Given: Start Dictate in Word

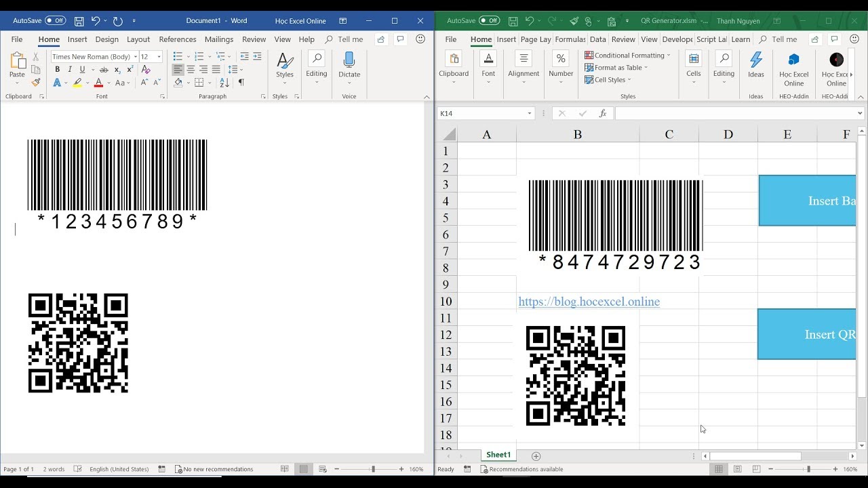Looking at the screenshot, I should click(349, 65).
